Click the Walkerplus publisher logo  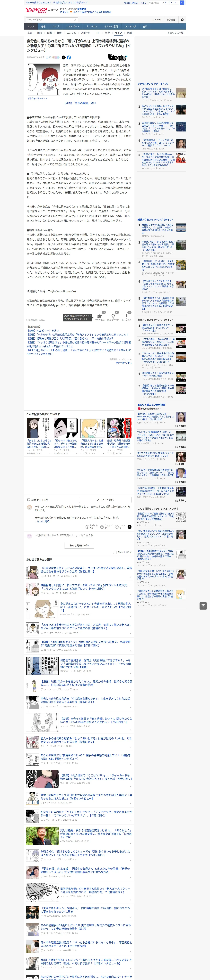click(117, 57)
